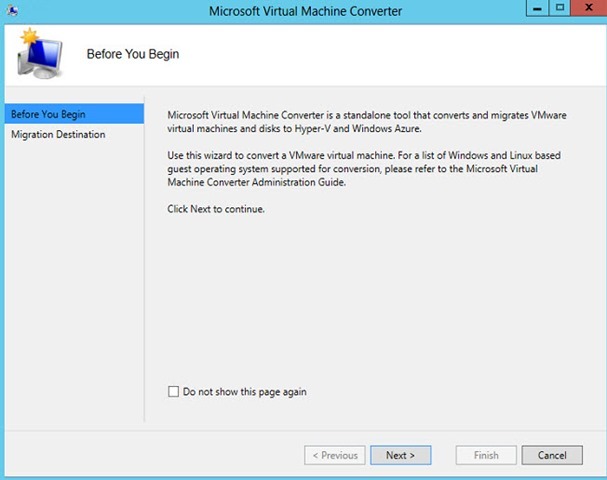Select the Before You Begin step
Screen dimensions: 607x480
click(x=74, y=114)
